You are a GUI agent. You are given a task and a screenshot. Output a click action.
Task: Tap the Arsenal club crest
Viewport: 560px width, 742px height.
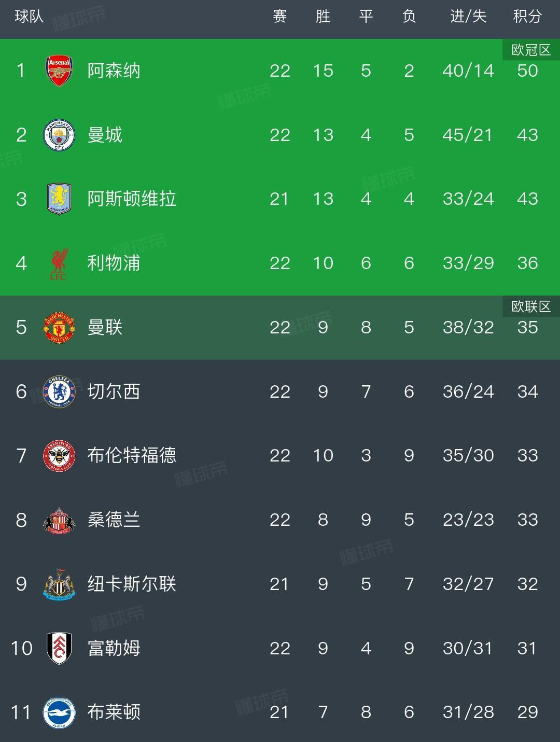pos(59,71)
